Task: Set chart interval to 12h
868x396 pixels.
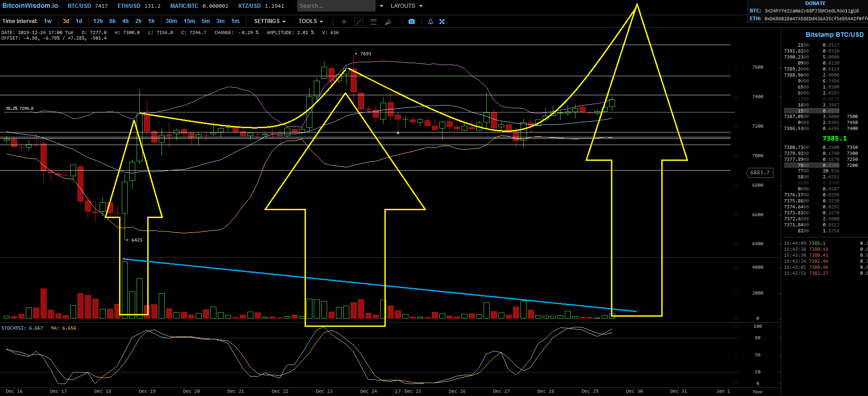Action: click(x=98, y=21)
